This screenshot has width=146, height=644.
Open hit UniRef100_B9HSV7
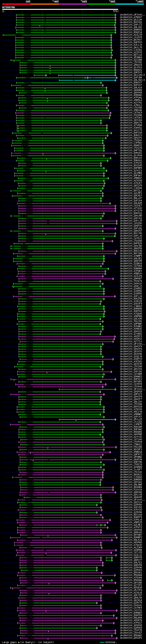131,82
